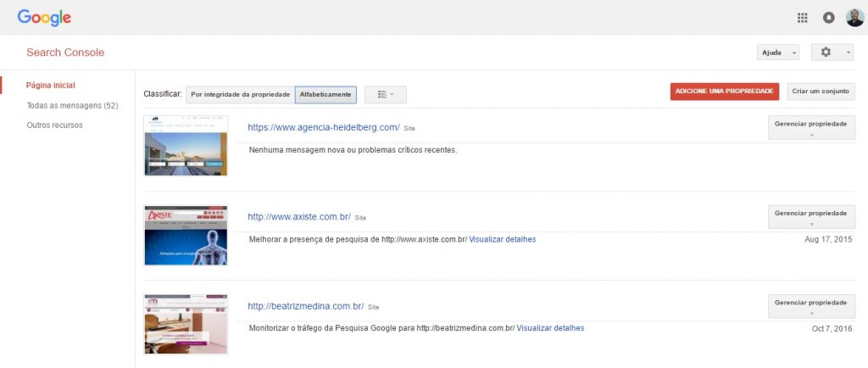Open https://www.agencia-heidelberg.com/ property link

point(324,127)
